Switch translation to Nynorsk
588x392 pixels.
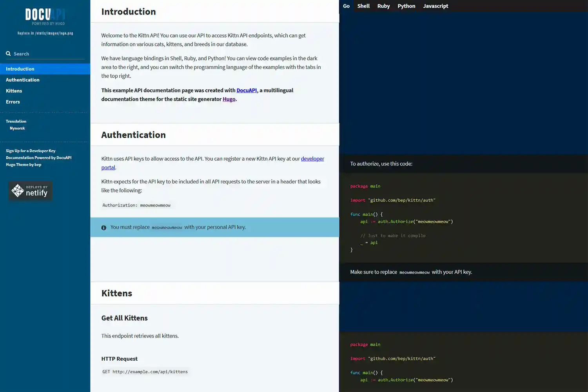click(x=17, y=128)
